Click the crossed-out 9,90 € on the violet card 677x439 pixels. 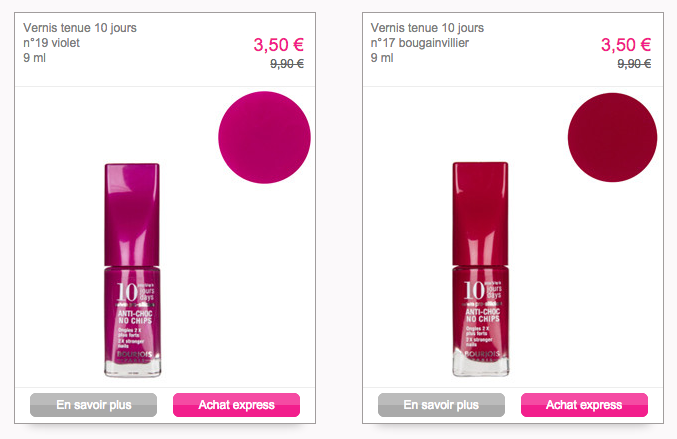287,64
